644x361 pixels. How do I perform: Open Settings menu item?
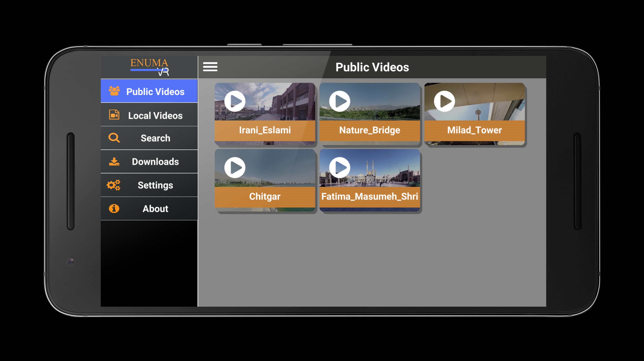pyautogui.click(x=149, y=185)
